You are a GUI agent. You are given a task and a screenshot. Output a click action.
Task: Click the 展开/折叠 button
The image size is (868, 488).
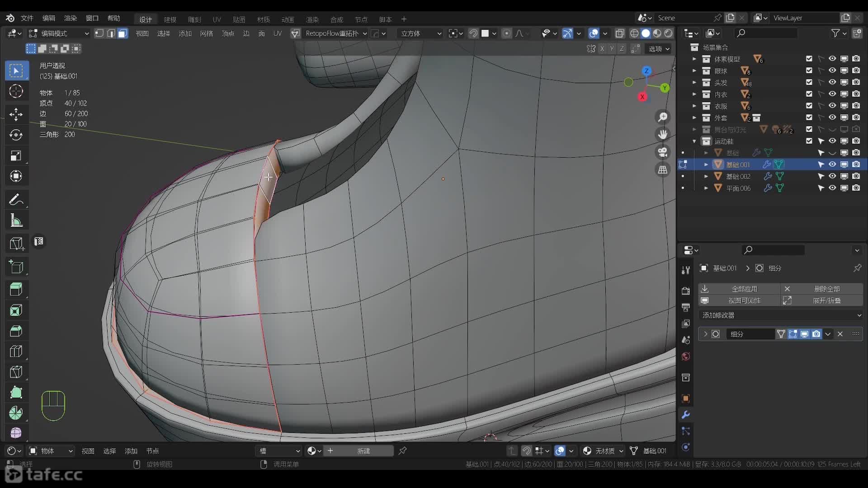coord(822,300)
